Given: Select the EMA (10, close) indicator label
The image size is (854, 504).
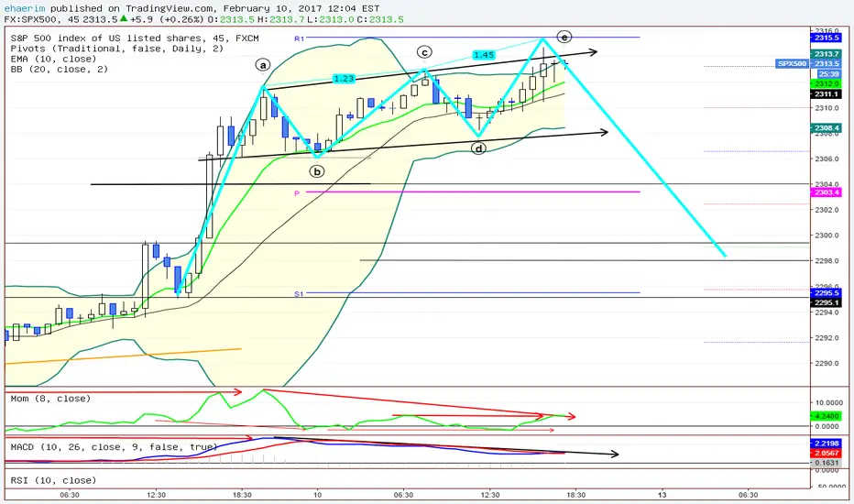Looking at the screenshot, I should click(x=53, y=59).
